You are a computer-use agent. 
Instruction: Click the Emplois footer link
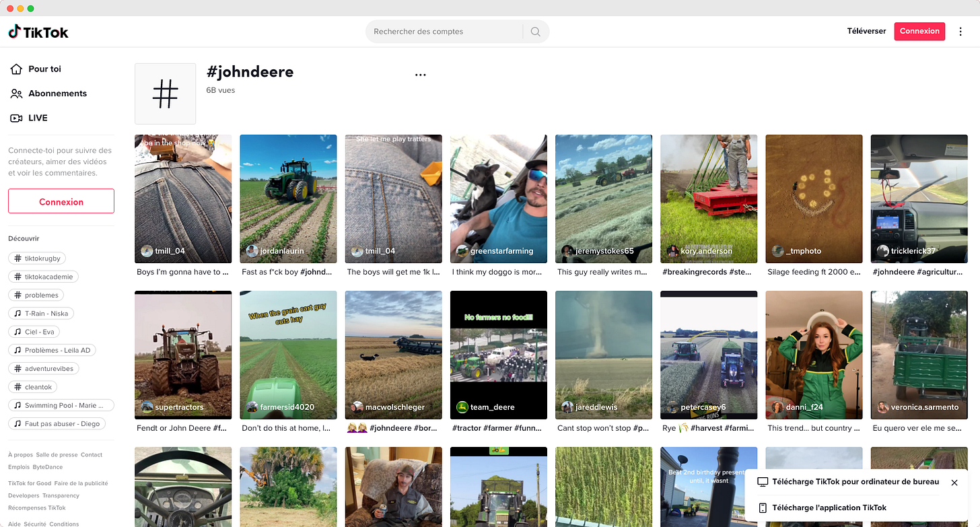pos(19,467)
